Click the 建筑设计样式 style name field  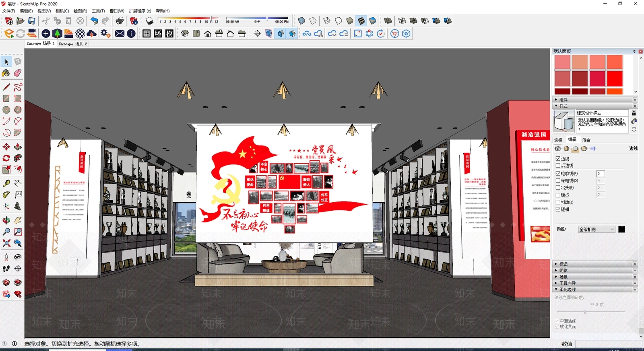pyautogui.click(x=602, y=113)
